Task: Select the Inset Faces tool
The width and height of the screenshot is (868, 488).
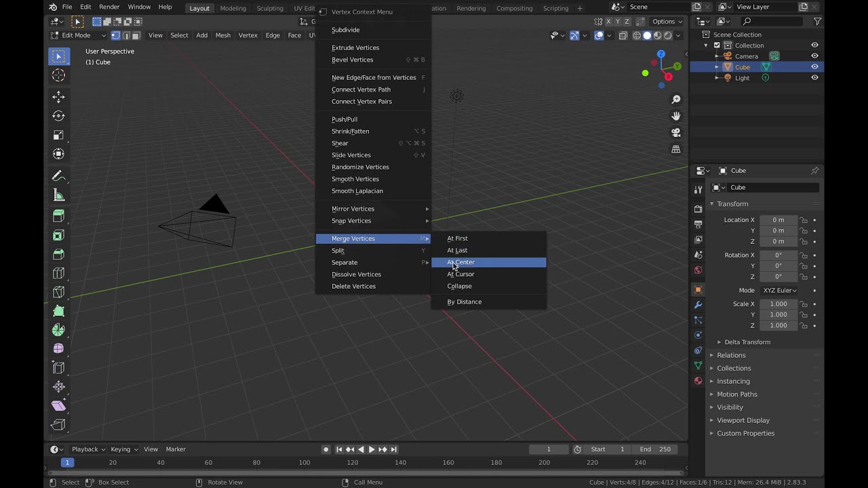Action: coord(58,235)
